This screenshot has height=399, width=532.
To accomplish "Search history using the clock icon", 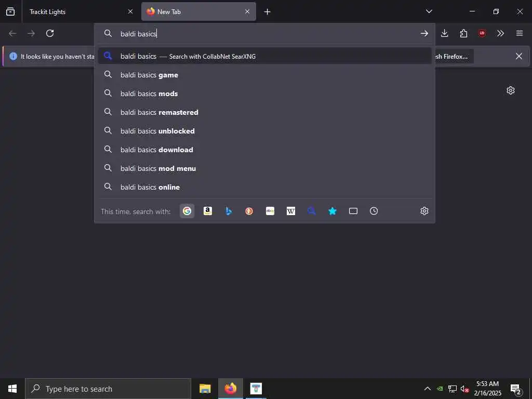I will coord(374,211).
